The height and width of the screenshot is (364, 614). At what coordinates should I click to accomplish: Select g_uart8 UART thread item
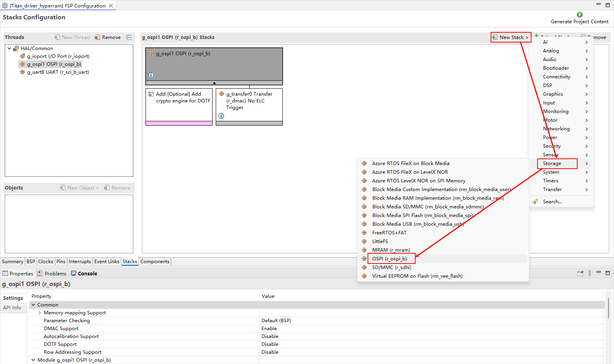click(x=58, y=72)
